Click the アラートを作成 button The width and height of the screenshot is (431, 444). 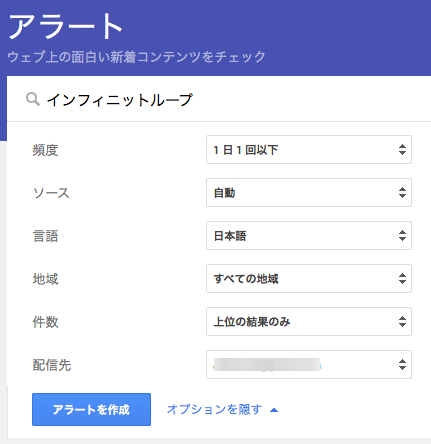point(91,409)
